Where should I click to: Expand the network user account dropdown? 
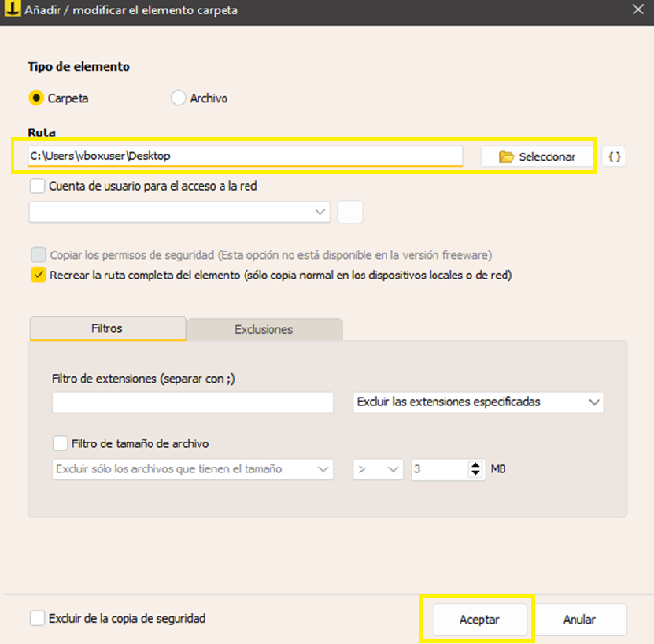click(179, 212)
